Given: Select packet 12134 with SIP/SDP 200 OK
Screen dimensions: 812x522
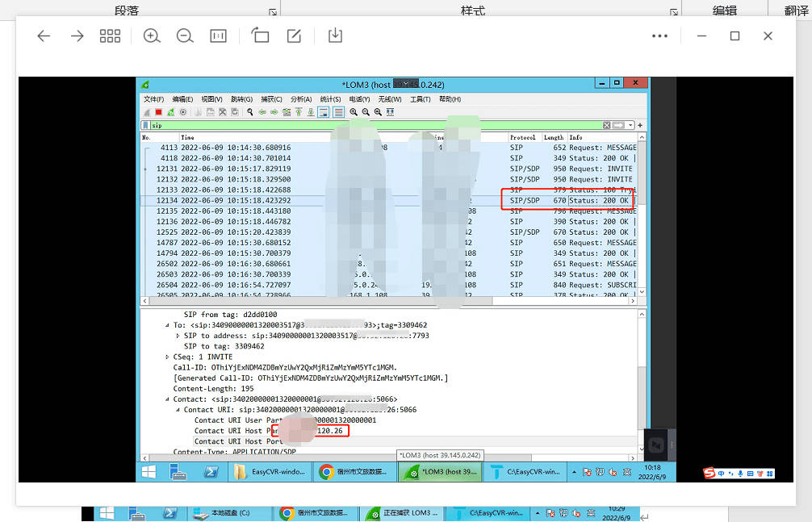Looking at the screenshot, I should click(x=389, y=200).
